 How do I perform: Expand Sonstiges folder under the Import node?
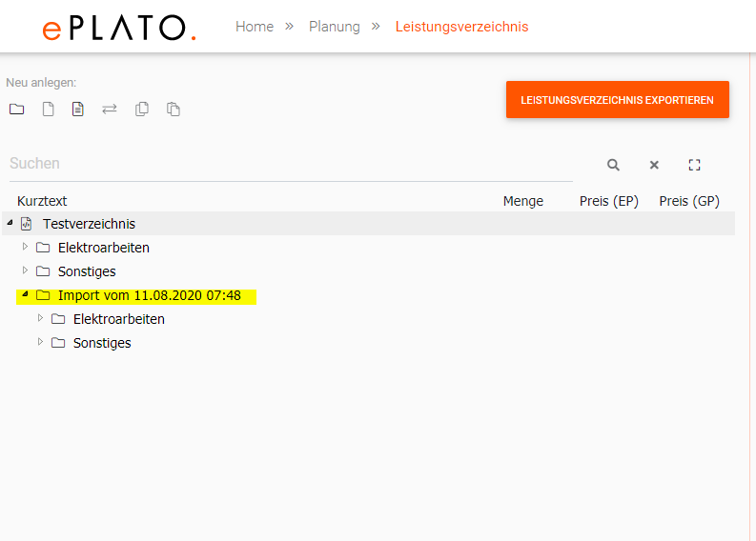[40, 342]
